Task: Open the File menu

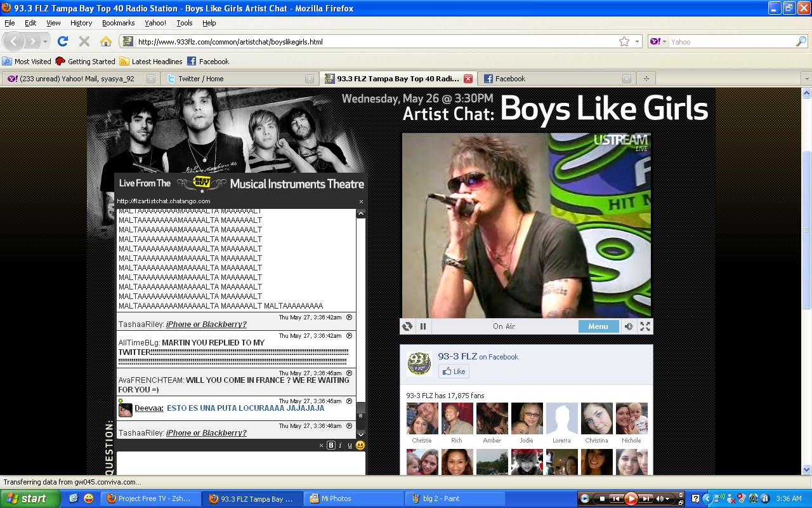Action: 10,23
